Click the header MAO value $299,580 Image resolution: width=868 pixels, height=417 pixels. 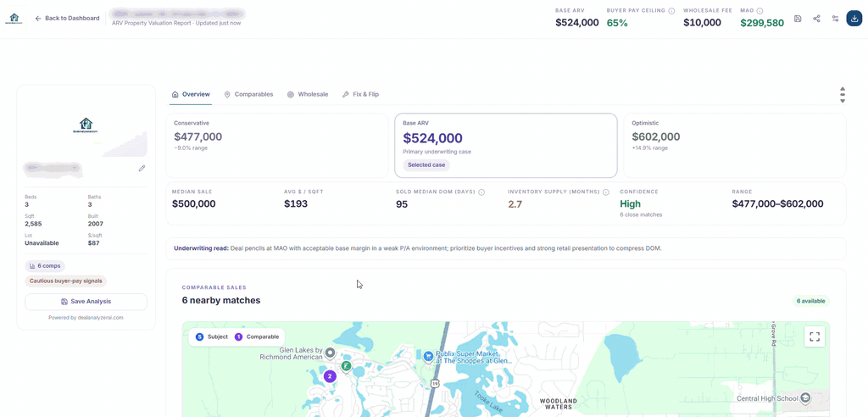pos(762,23)
